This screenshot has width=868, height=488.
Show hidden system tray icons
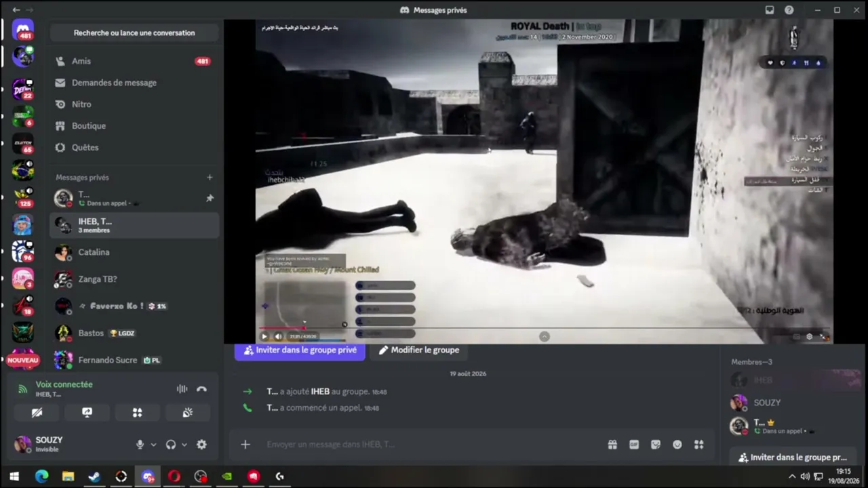[791, 476]
